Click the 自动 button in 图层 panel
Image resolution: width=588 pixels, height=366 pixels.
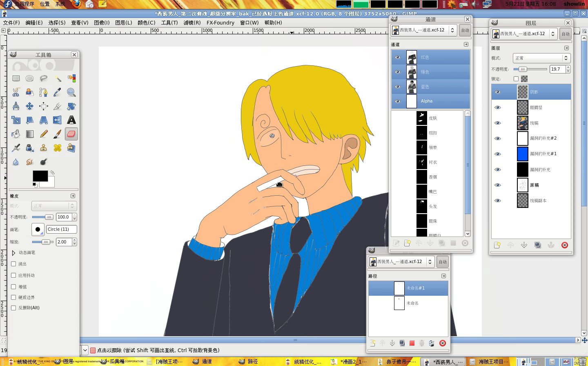tap(566, 34)
